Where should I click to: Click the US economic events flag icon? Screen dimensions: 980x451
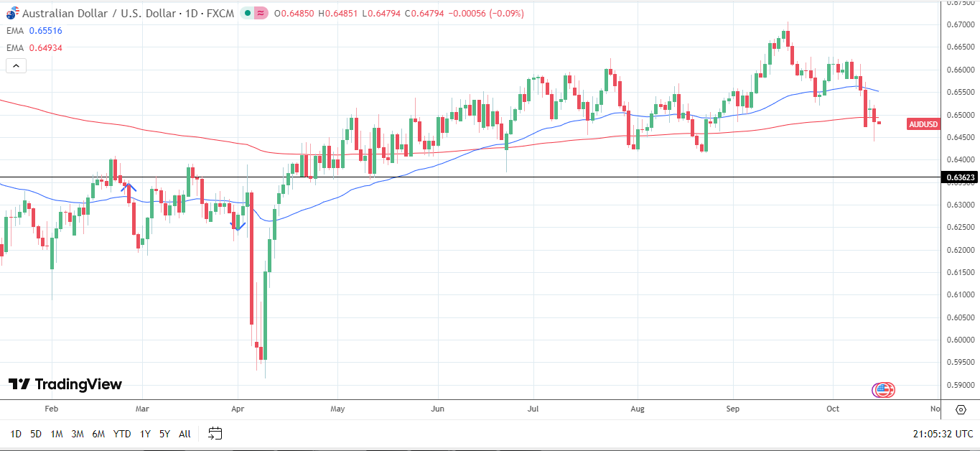point(883,390)
